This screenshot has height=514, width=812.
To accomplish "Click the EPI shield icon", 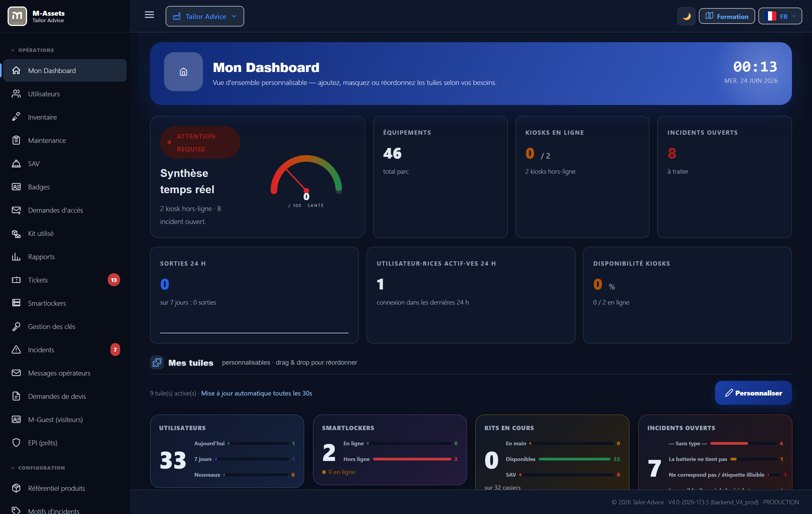I will click(x=16, y=443).
